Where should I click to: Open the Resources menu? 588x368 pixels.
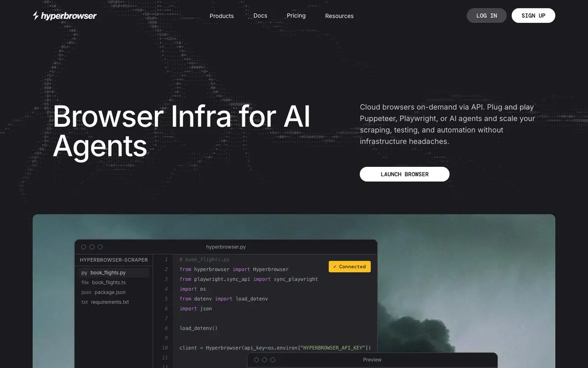point(339,16)
